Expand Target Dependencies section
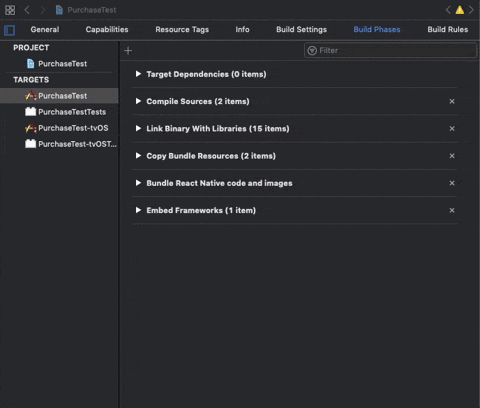Screen dimensions: 480x408 [x=138, y=74]
